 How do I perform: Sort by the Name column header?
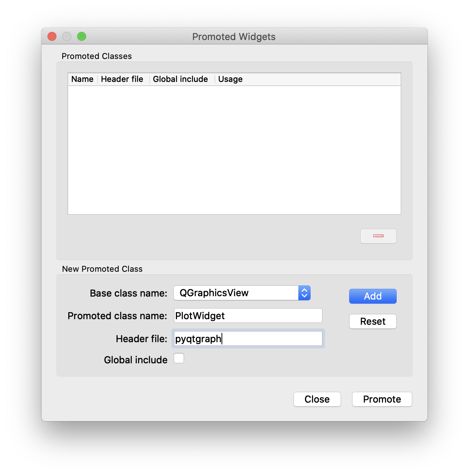[x=82, y=79]
